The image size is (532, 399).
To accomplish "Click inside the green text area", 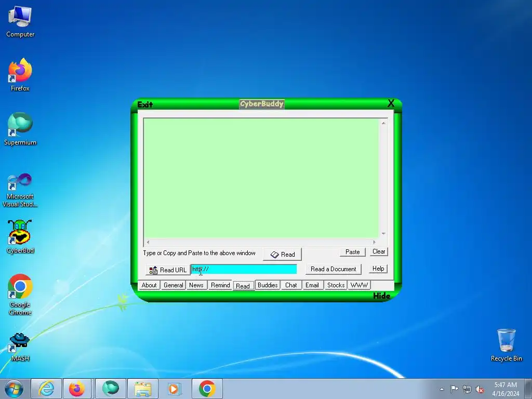I will (261, 178).
